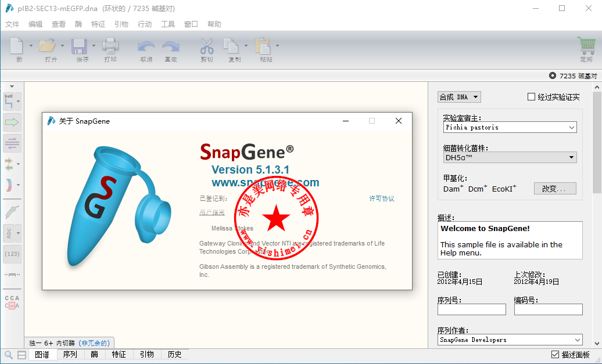
Task: Open the 酶 menu in menu bar
Action: coord(78,24)
